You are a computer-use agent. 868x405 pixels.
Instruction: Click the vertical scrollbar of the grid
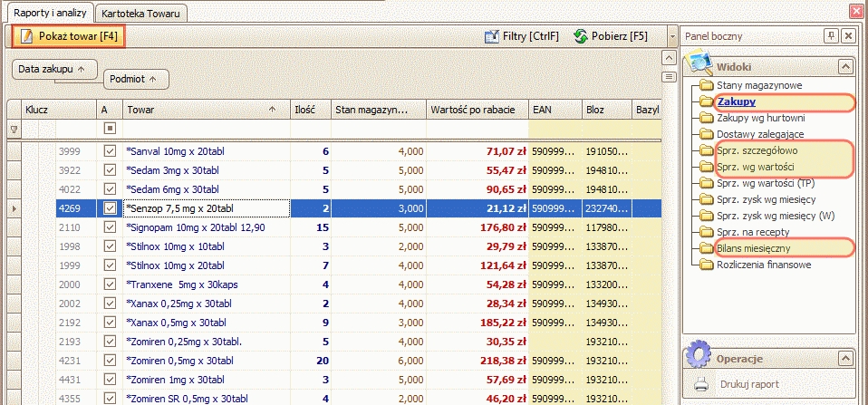point(670,227)
